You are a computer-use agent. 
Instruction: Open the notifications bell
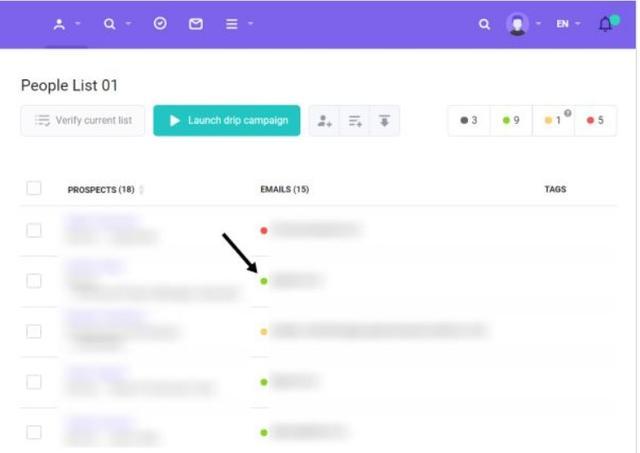[606, 24]
